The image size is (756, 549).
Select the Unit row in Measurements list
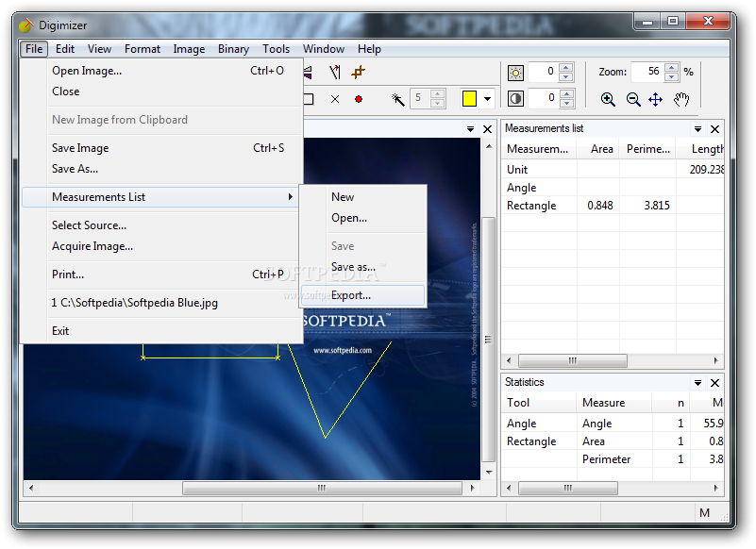coord(613,170)
